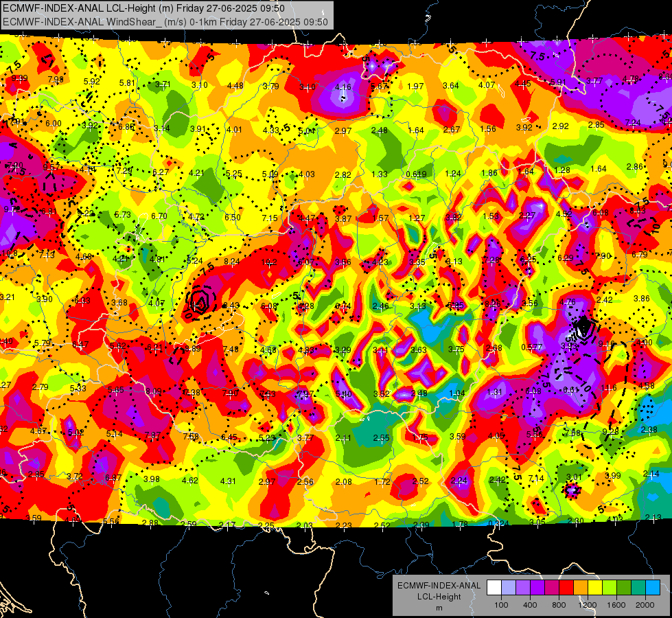Click the wind shear value "3.86"
Screen dimensions: 672x618
pos(642,299)
